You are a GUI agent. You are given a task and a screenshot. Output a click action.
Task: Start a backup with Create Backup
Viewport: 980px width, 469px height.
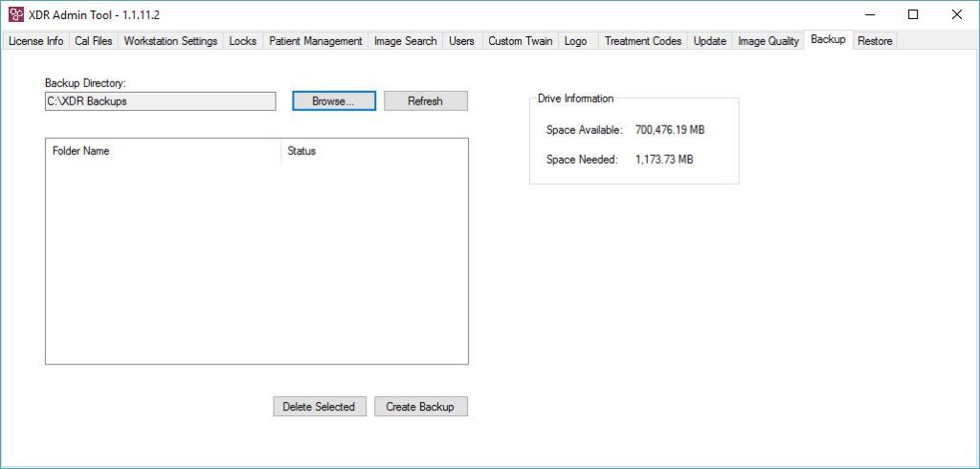(x=420, y=407)
